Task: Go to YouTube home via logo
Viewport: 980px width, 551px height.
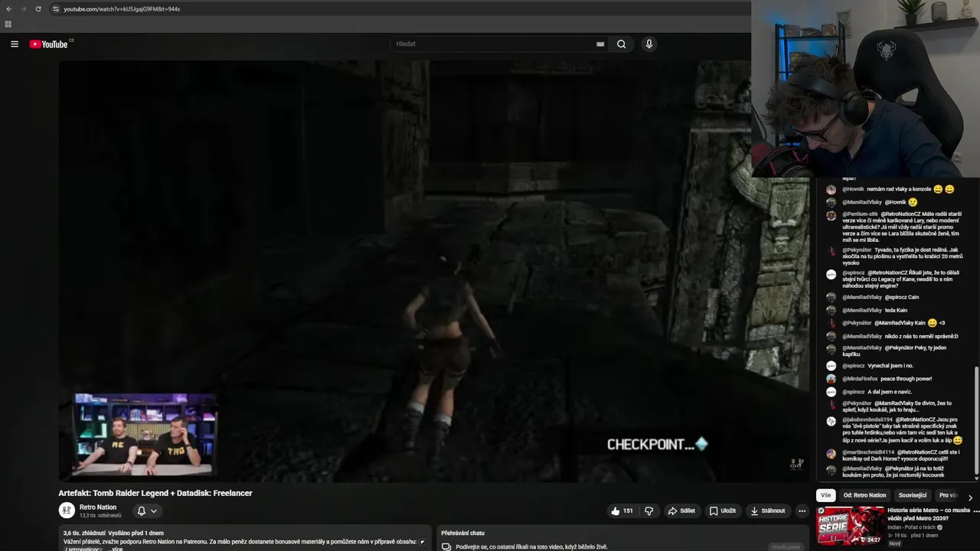Action: click(x=49, y=44)
